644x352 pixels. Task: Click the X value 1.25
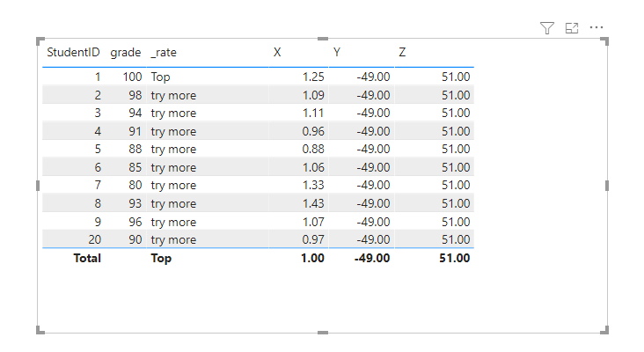tap(313, 77)
